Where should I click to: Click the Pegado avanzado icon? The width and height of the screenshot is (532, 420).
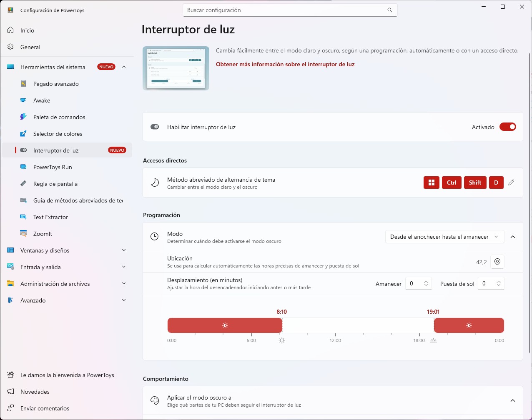[x=24, y=84]
